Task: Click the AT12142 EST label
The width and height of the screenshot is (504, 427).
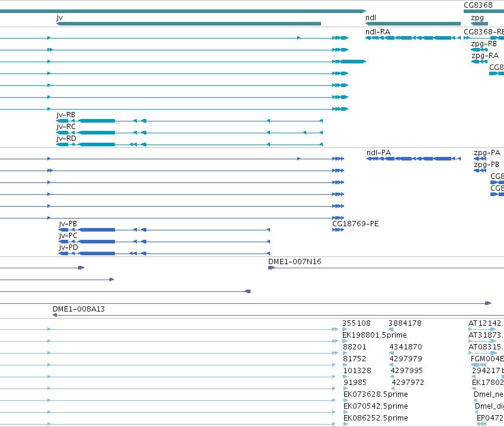Action: point(486,323)
